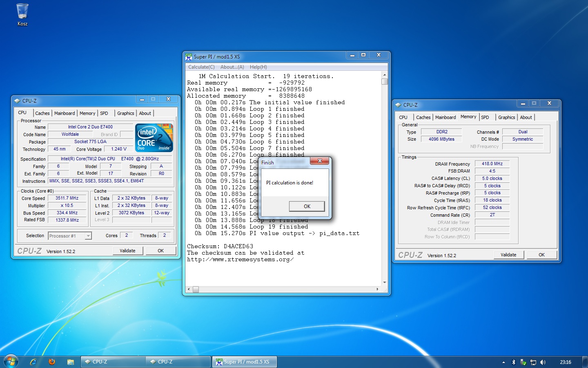
Task: Click the Windows Start orb
Action: (x=11, y=361)
